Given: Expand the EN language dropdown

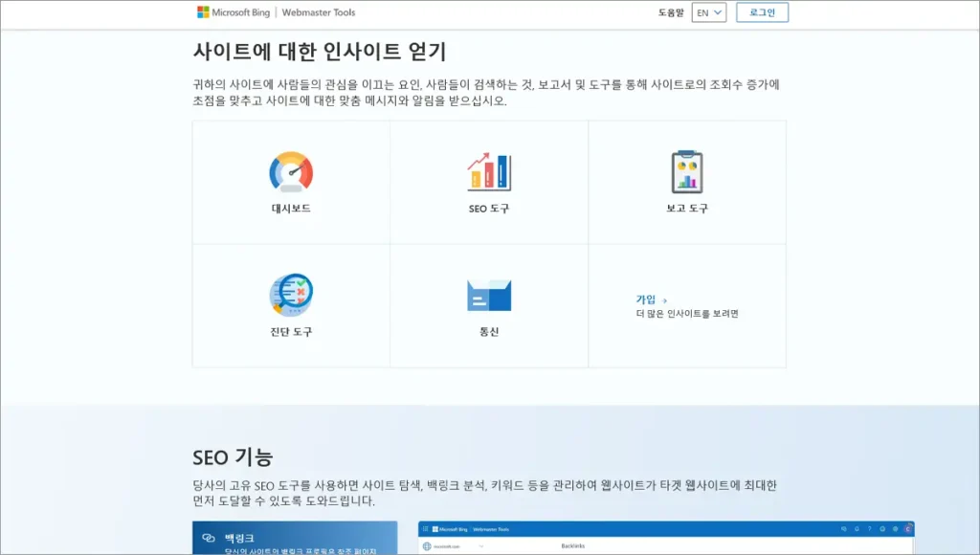Looking at the screenshot, I should click(709, 12).
